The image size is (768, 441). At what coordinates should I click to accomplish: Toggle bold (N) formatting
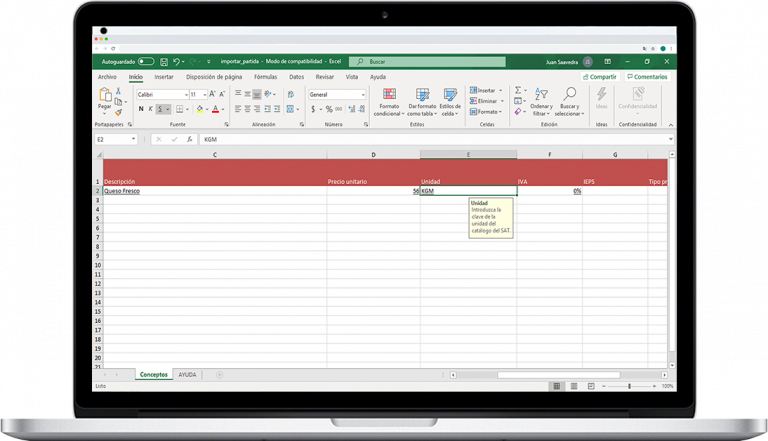pyautogui.click(x=140, y=109)
